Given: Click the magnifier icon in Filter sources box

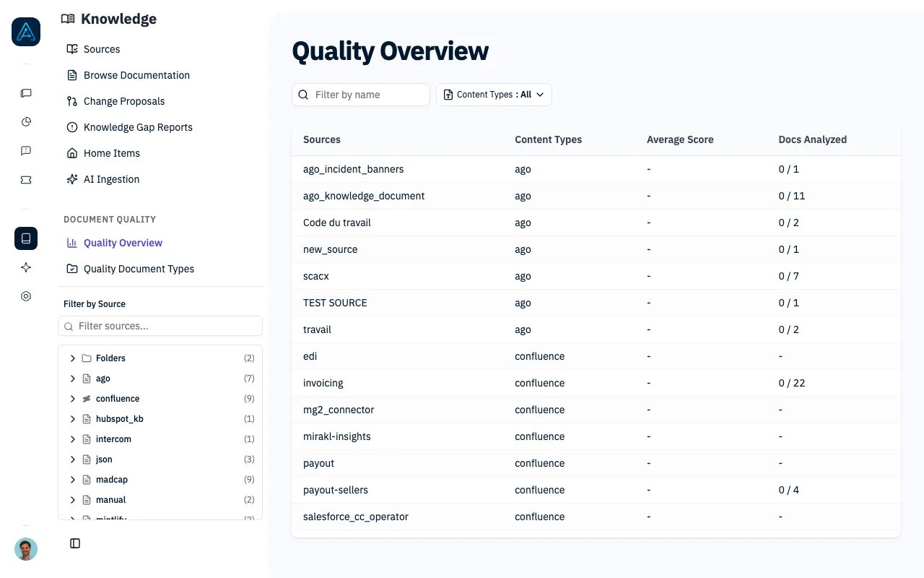Looking at the screenshot, I should pyautogui.click(x=69, y=327).
